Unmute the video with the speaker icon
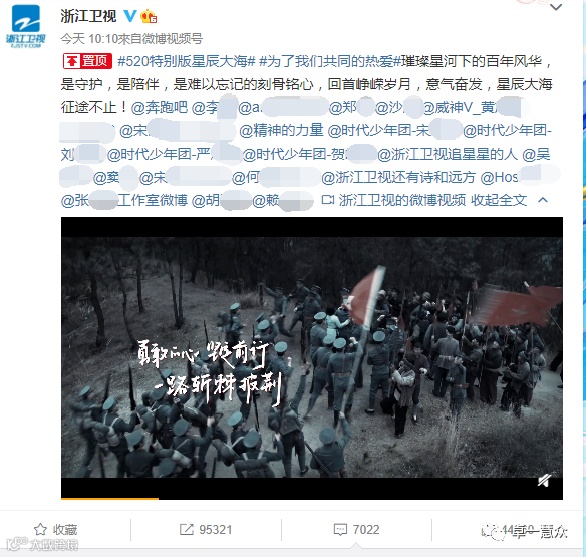Screen dimensions: 586x557 [x=544, y=480]
